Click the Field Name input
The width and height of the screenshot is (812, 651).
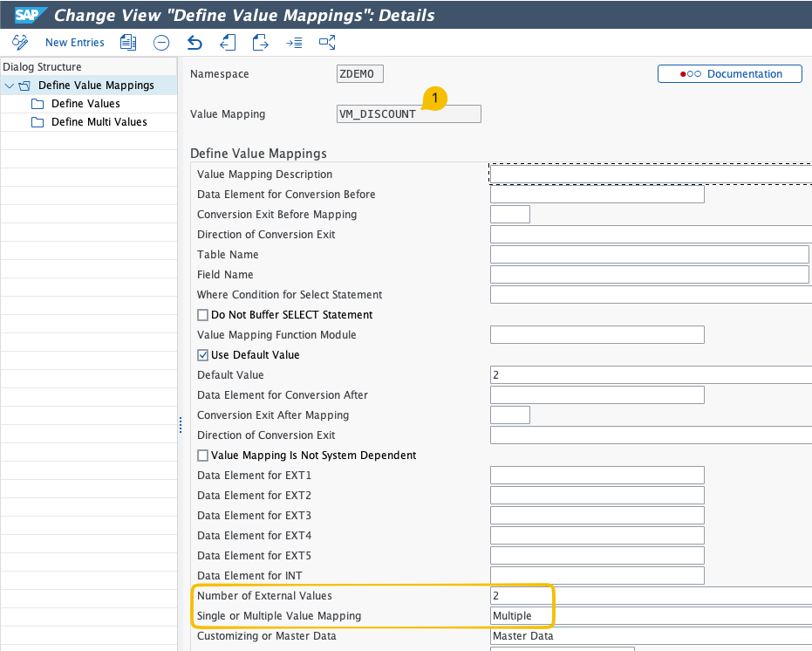[x=650, y=275]
